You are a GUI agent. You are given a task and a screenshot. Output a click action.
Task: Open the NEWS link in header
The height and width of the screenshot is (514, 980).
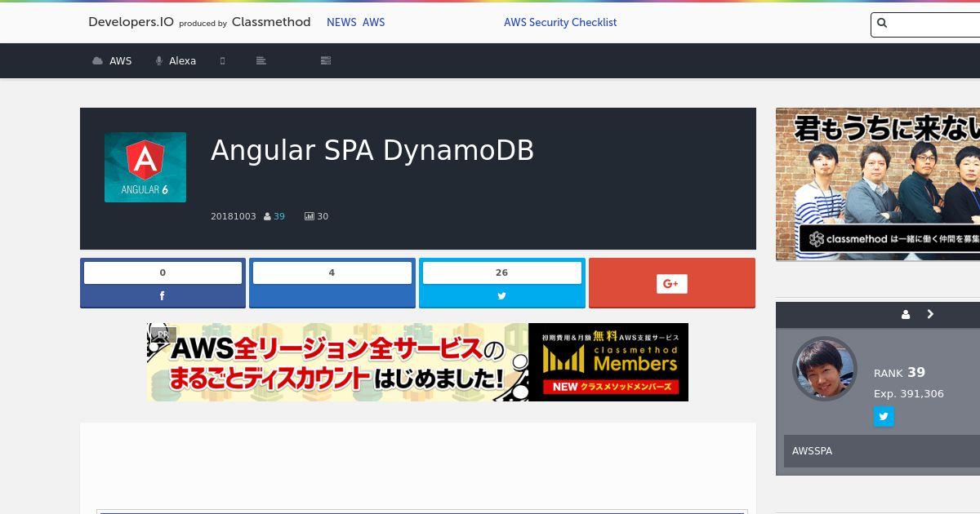click(x=341, y=23)
